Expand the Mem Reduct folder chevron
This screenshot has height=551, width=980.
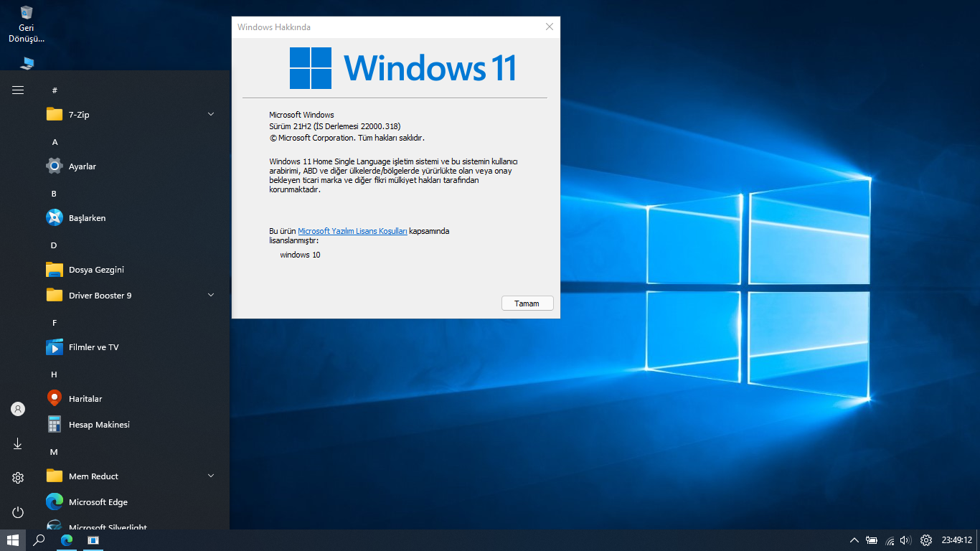211,476
